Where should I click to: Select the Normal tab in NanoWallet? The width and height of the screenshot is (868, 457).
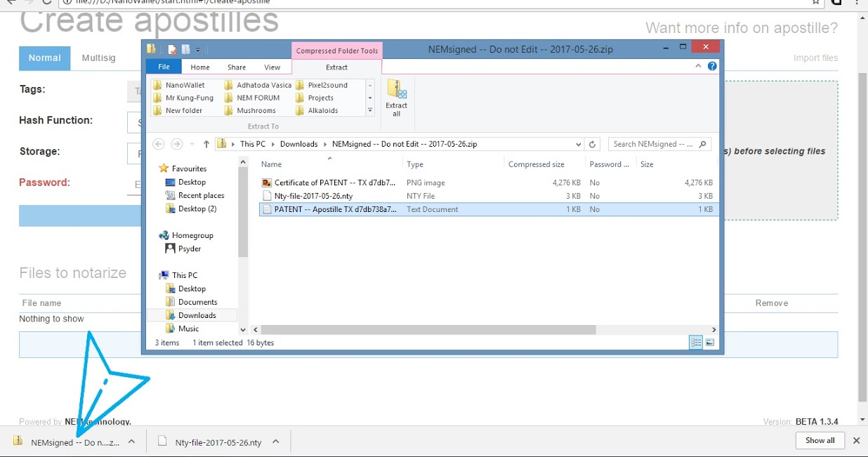pos(45,58)
